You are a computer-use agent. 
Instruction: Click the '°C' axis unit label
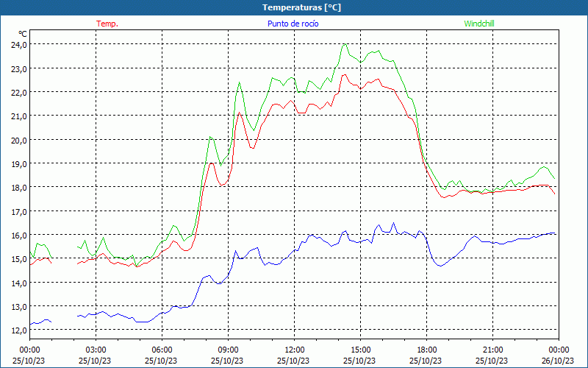click(x=23, y=34)
